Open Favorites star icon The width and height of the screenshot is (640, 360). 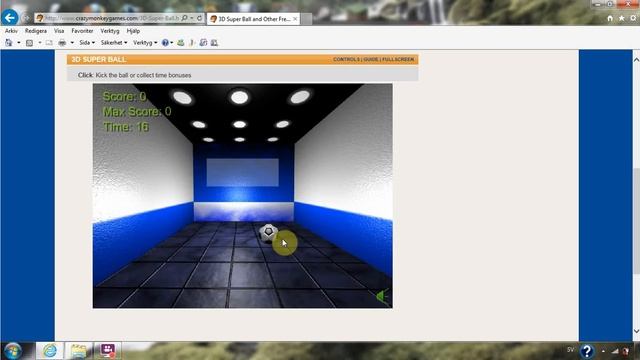621,18
